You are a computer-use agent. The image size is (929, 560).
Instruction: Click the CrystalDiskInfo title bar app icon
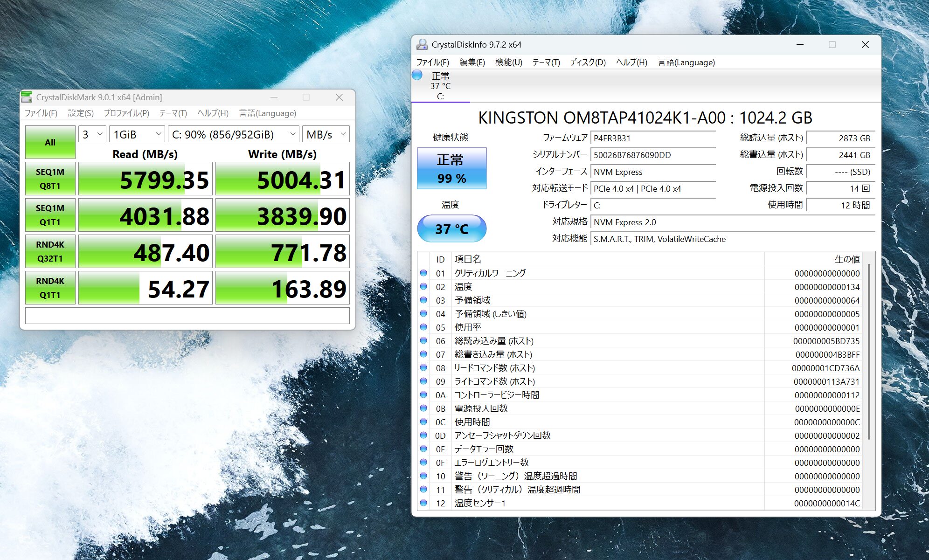point(422,44)
